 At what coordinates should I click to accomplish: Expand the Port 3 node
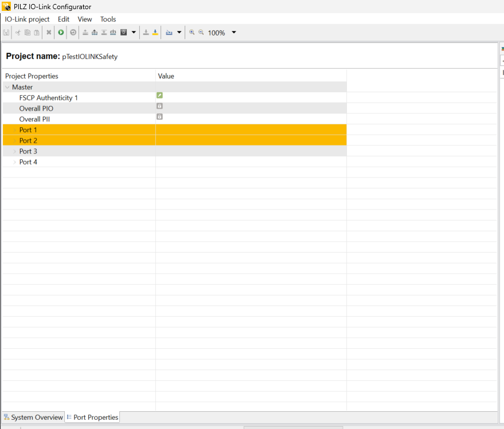[14, 151]
